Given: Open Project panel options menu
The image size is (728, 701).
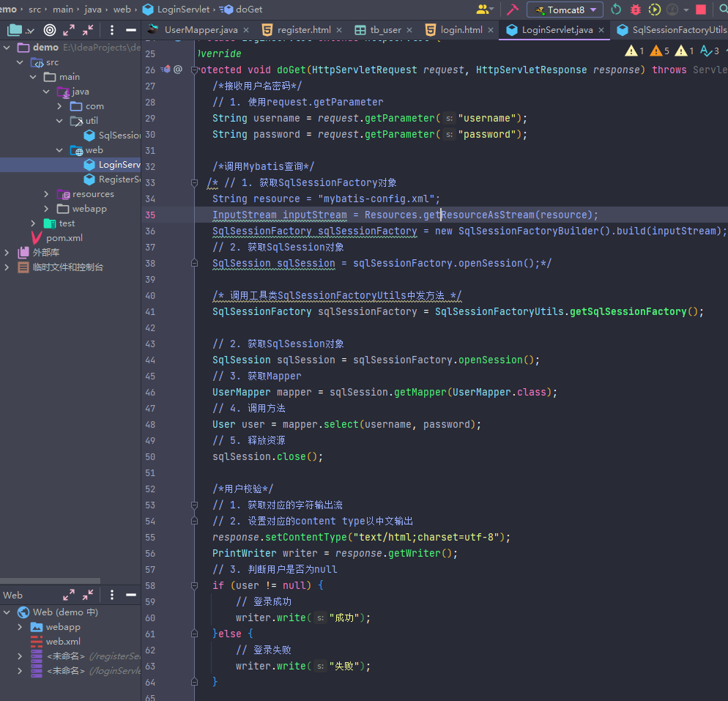Looking at the screenshot, I should [x=112, y=30].
